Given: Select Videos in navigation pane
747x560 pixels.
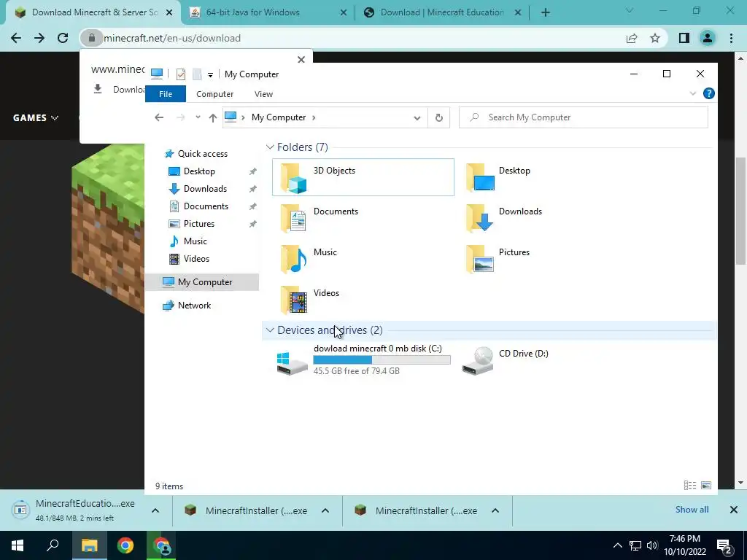Looking at the screenshot, I should tap(190, 259).
